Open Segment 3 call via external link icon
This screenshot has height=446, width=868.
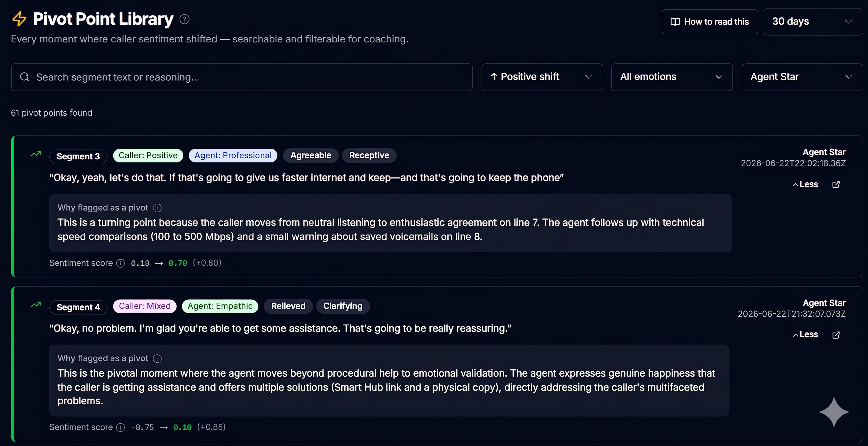[836, 185]
